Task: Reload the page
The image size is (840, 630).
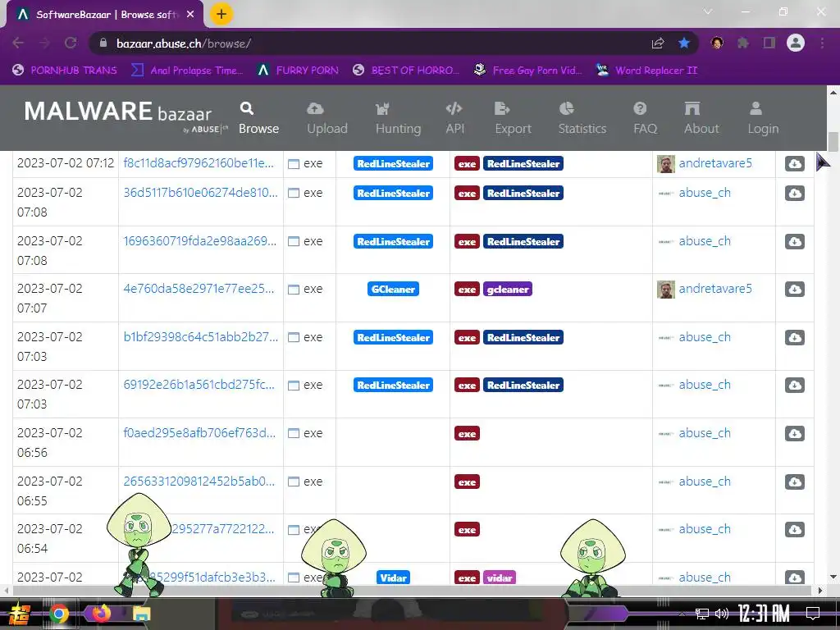Action: 71,43
